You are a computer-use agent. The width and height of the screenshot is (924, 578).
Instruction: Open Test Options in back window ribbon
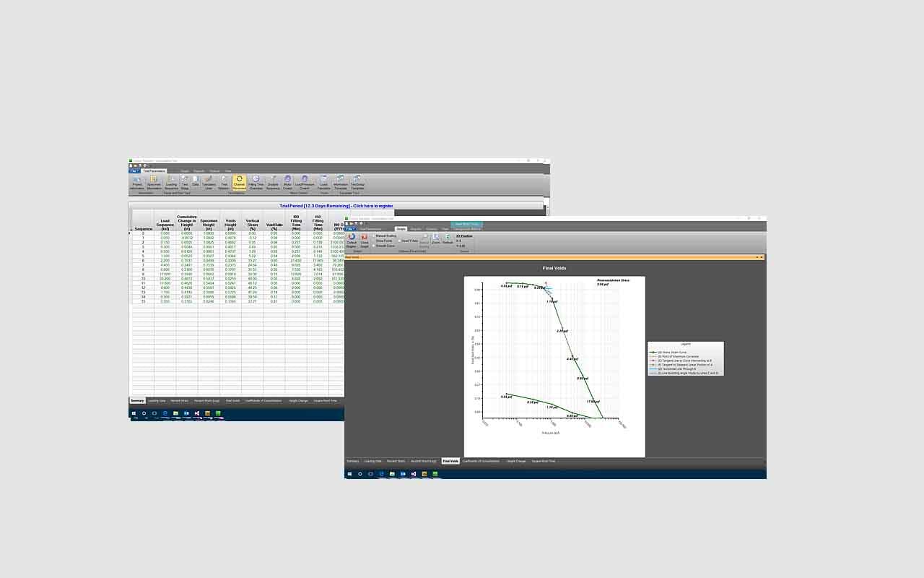pos(224,181)
